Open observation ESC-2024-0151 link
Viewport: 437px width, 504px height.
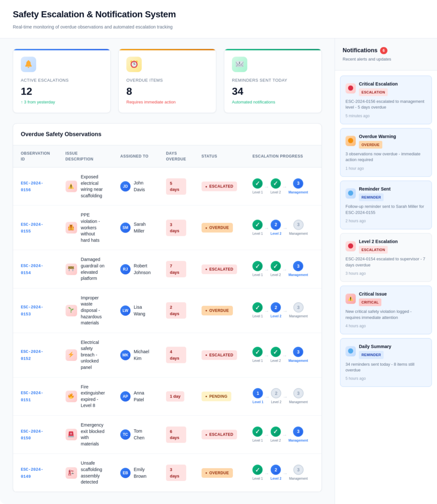tap(32, 396)
